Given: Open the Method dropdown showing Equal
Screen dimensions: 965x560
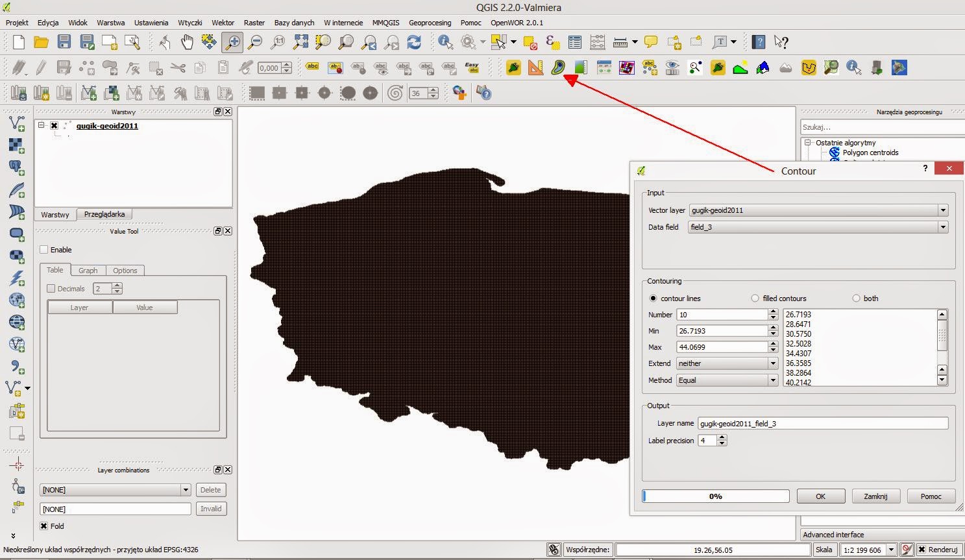Looking at the screenshot, I should point(727,380).
